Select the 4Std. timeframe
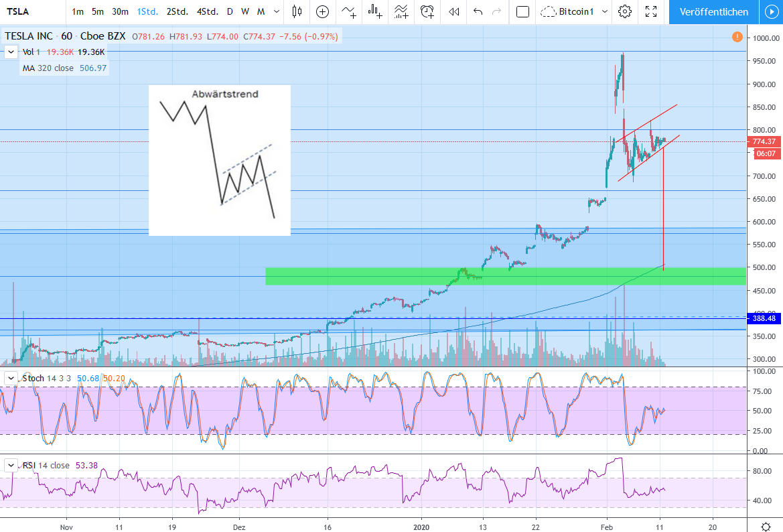Image resolution: width=783 pixels, height=532 pixels. pyautogui.click(x=207, y=11)
